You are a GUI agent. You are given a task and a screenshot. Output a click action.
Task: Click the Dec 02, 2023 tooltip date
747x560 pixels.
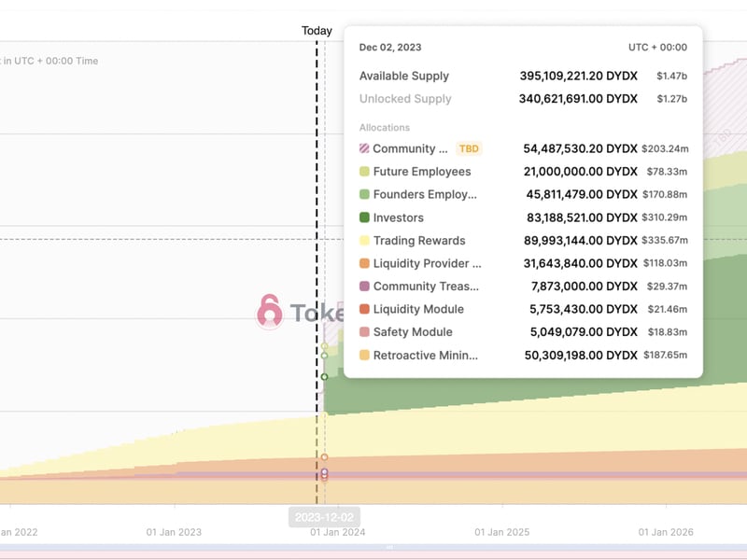390,48
